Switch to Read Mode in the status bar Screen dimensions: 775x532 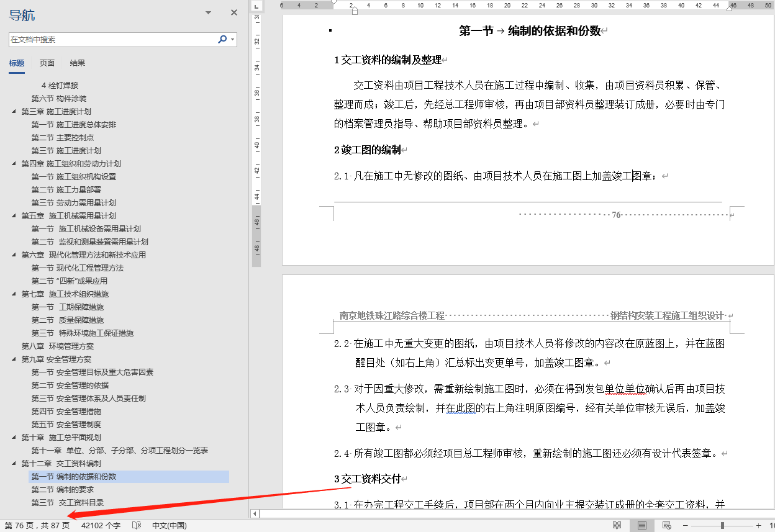tap(617, 525)
